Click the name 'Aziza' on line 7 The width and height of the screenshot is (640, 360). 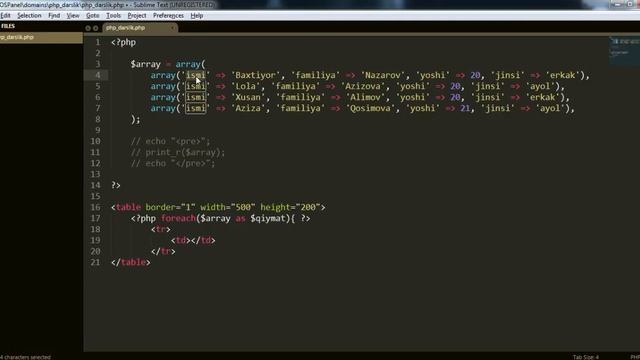[248, 108]
